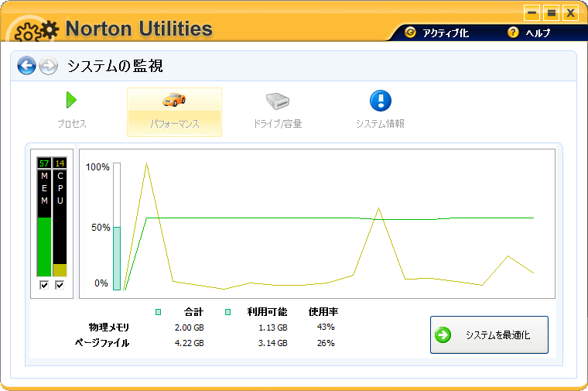Click the grey forward arrow button

click(49, 66)
